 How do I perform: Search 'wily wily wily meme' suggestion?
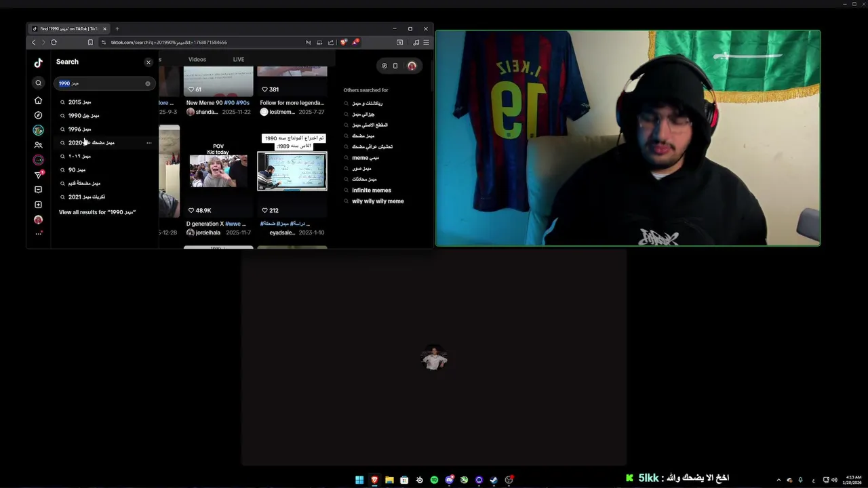coord(378,201)
